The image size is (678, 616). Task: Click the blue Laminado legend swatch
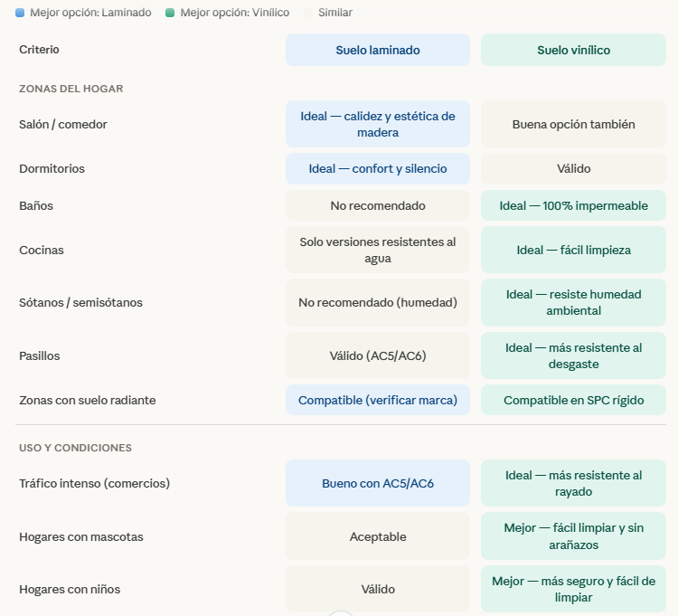click(21, 13)
